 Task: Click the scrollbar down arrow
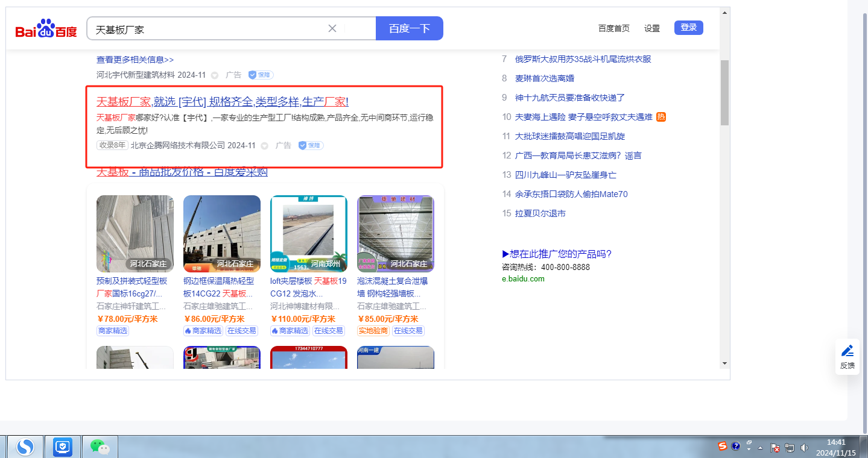coord(724,363)
